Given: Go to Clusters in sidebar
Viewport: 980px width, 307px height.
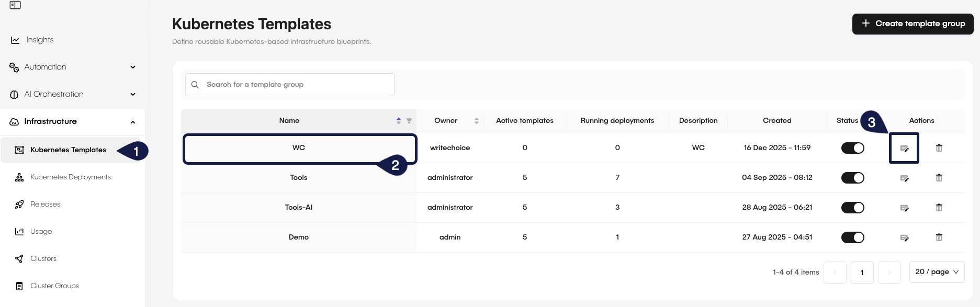Looking at the screenshot, I should pyautogui.click(x=43, y=259).
